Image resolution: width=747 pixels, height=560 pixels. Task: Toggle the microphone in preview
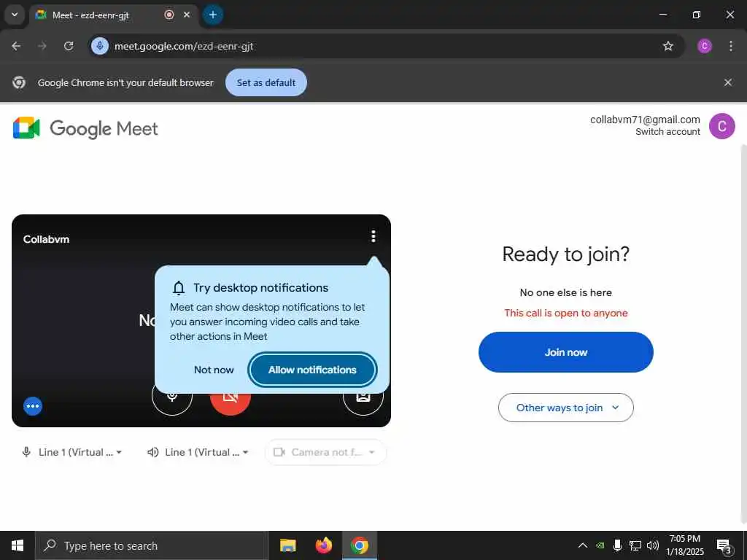pos(172,396)
